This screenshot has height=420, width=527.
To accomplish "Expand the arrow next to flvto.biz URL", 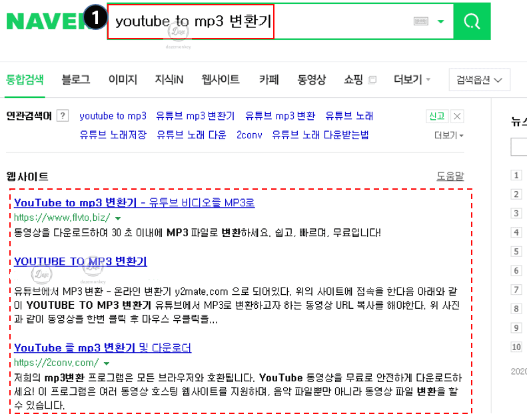I will (x=118, y=218).
